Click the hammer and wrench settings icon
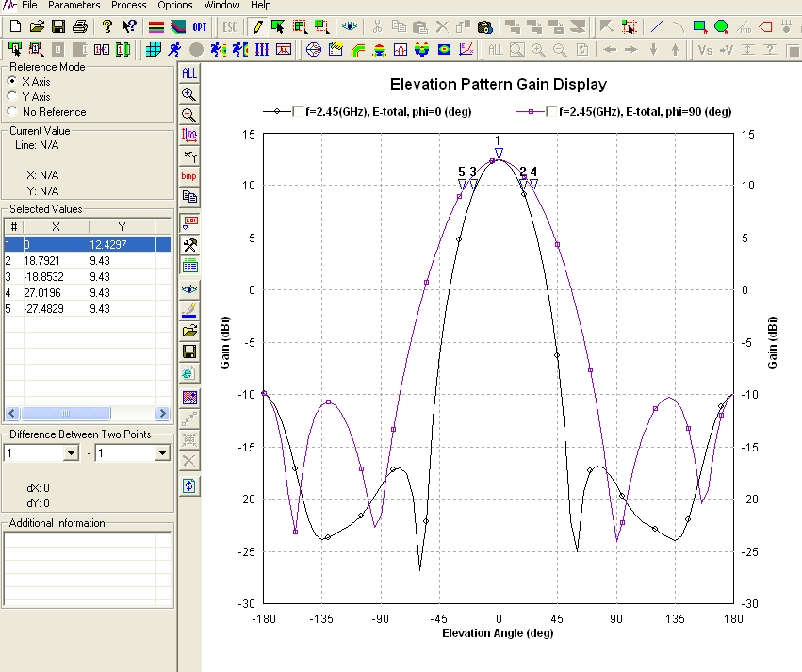 [189, 245]
